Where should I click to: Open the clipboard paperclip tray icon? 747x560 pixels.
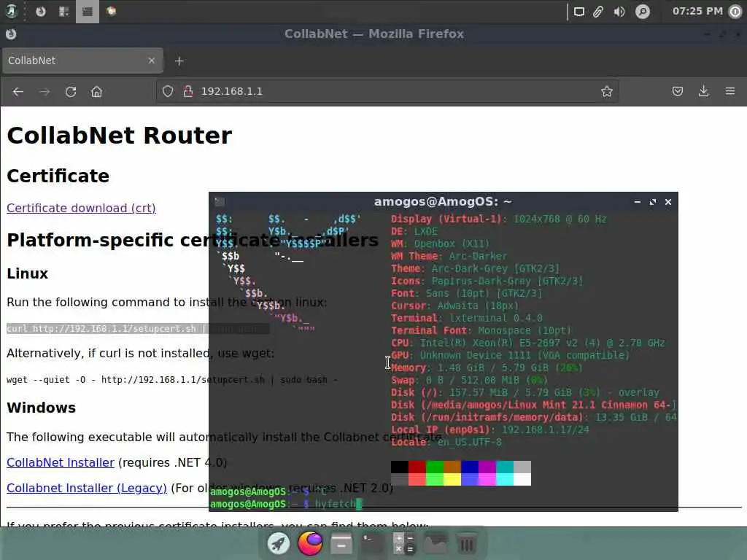(x=598, y=12)
